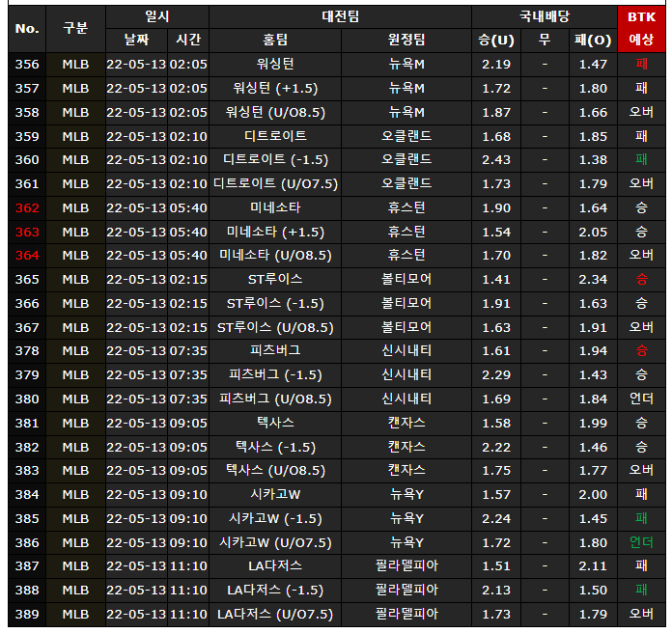
Task: Select red row number 362
Action: (x=27, y=208)
